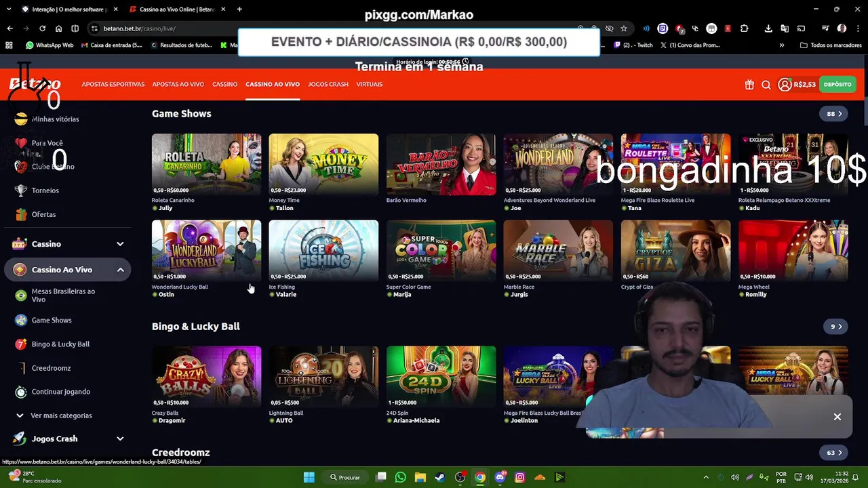This screenshot has width=868, height=488.
Task: Show hidden bookmarks with the chevron
Action: (782, 45)
